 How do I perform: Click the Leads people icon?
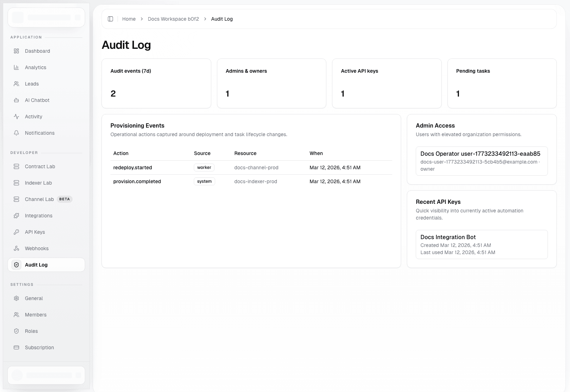tap(16, 84)
